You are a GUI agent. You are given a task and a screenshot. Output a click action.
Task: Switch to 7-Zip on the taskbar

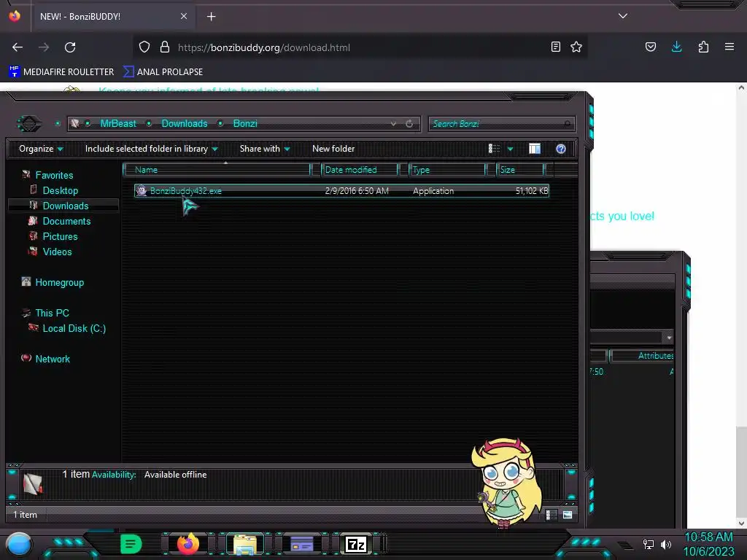coord(356,544)
